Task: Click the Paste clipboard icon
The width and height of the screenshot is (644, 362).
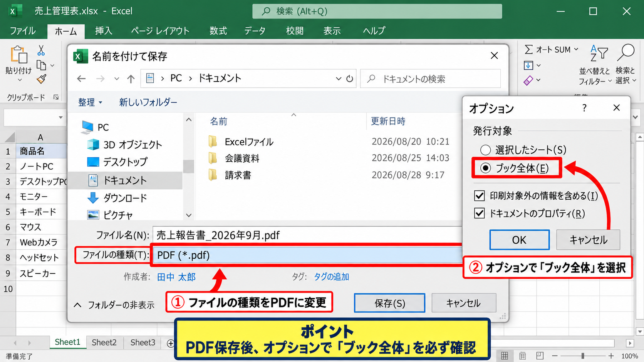Action: point(19,54)
